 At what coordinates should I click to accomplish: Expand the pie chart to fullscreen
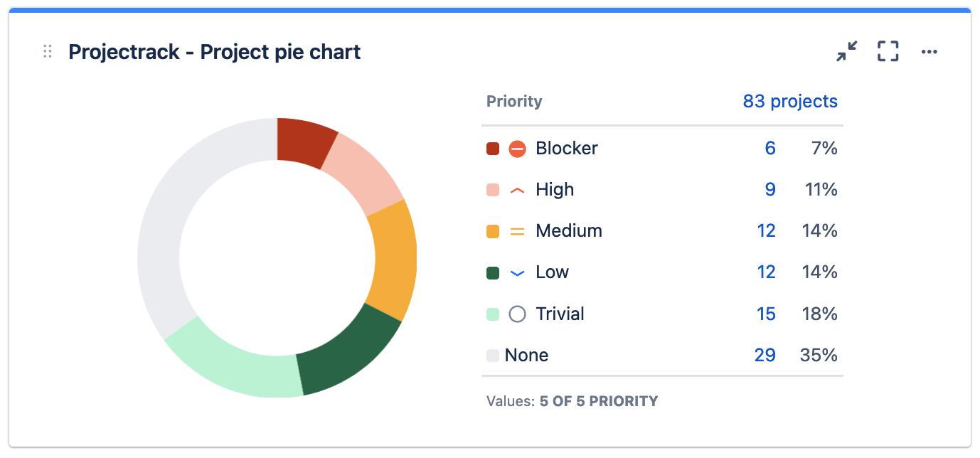pos(888,51)
